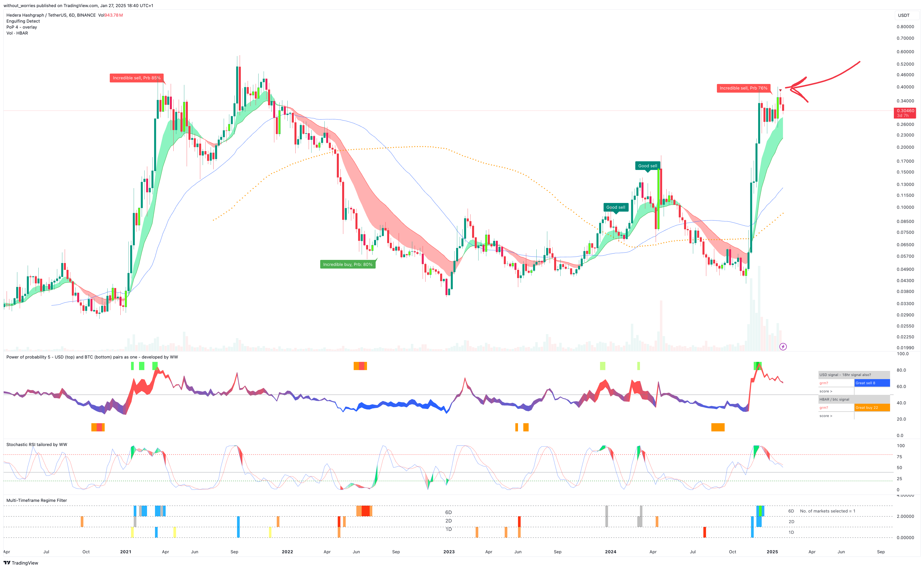Screen dimensions: 924x569
Task: Click the 2025 label on the time axis
Action: 772,552
